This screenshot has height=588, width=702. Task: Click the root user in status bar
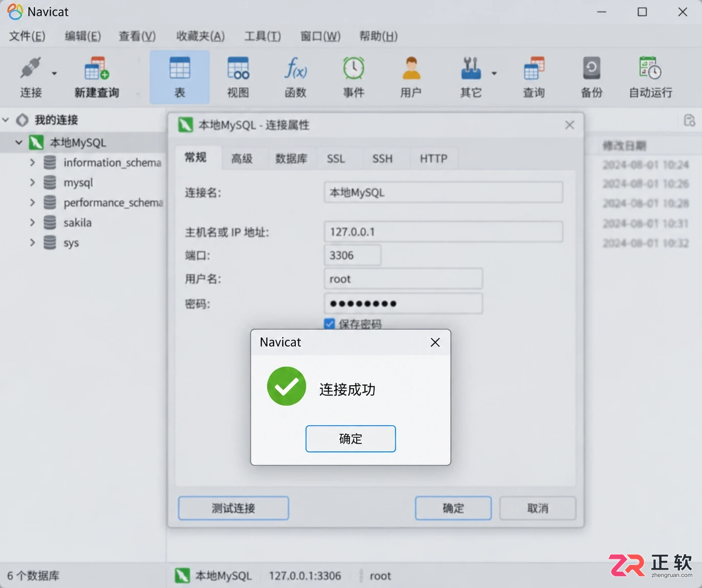[380, 576]
